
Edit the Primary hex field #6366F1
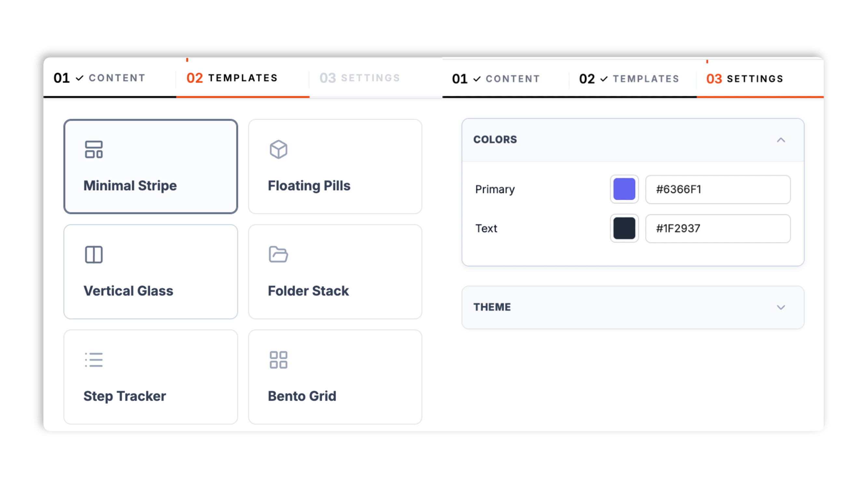point(718,189)
